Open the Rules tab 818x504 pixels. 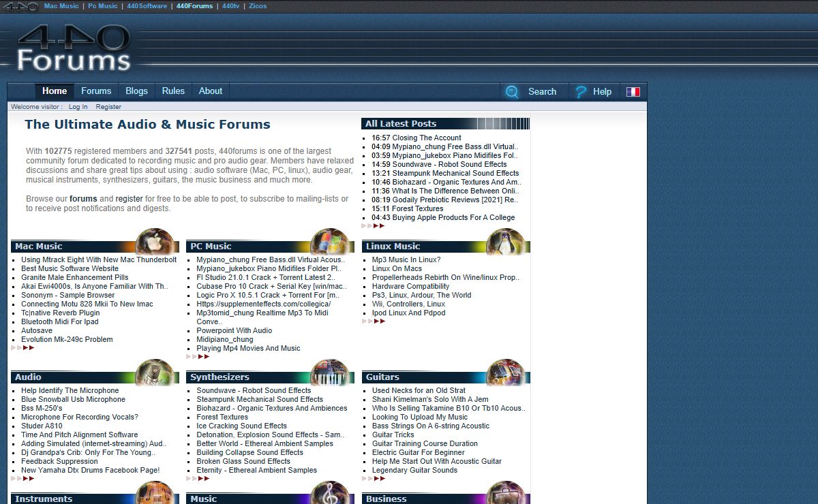pyautogui.click(x=173, y=91)
